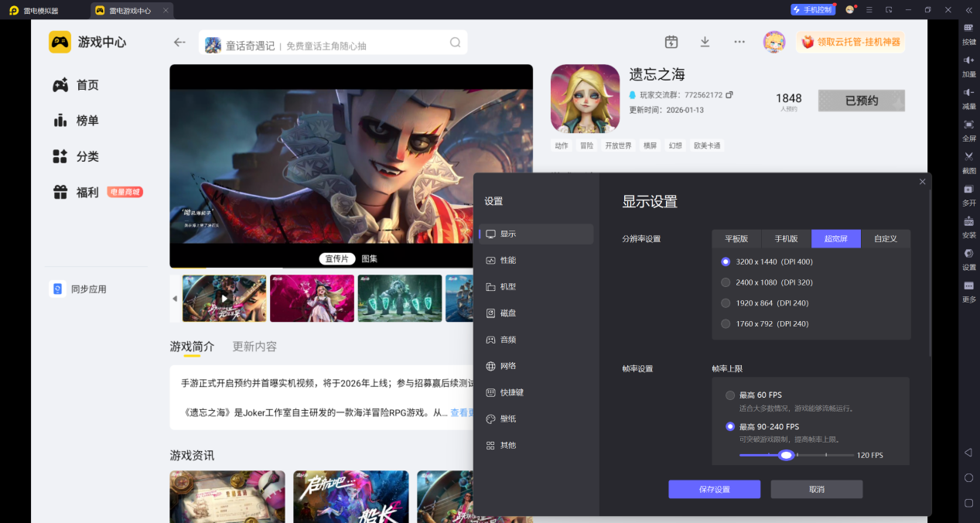Open 显示 settings section
This screenshot has height=523, width=980.
pos(536,234)
